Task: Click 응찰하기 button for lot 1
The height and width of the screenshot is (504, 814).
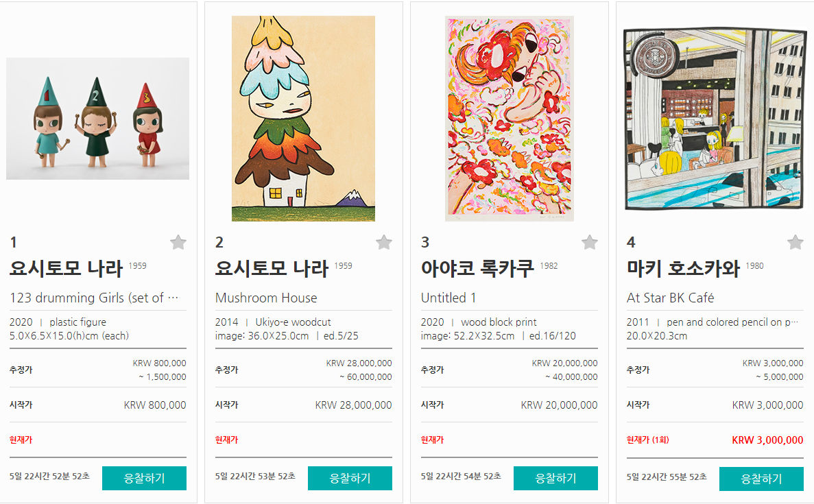Action: click(x=144, y=478)
